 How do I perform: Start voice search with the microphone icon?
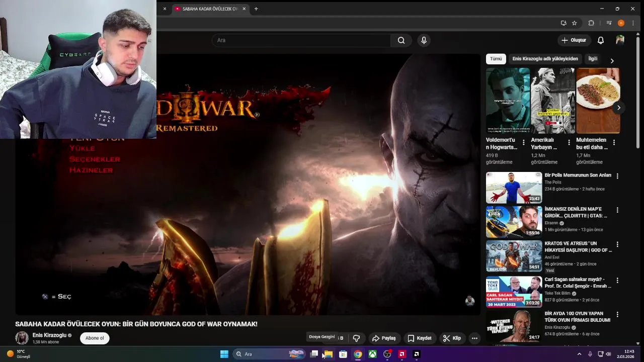click(424, 40)
